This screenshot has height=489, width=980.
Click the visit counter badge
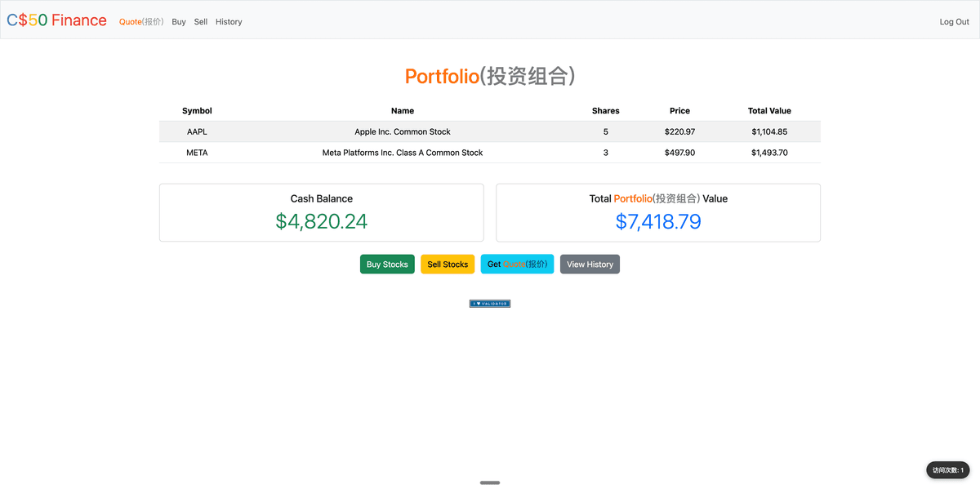[947, 470]
